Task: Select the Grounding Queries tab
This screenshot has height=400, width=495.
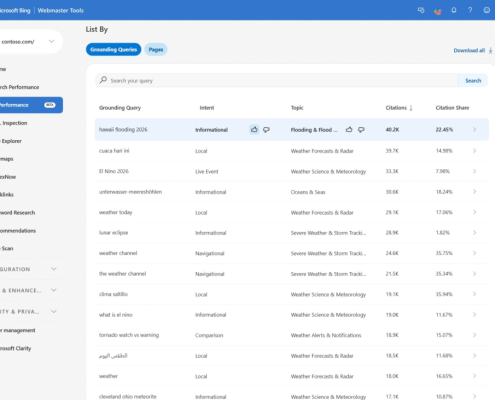Action: point(113,50)
